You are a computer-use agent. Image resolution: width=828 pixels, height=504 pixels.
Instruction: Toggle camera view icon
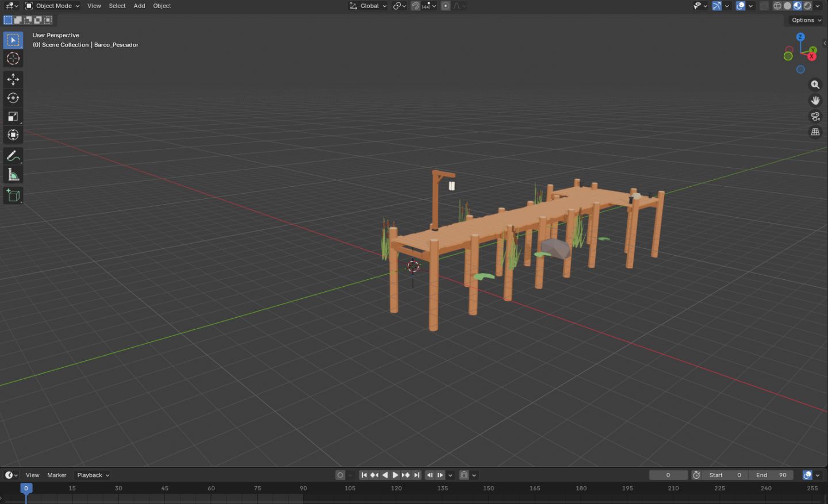click(815, 116)
